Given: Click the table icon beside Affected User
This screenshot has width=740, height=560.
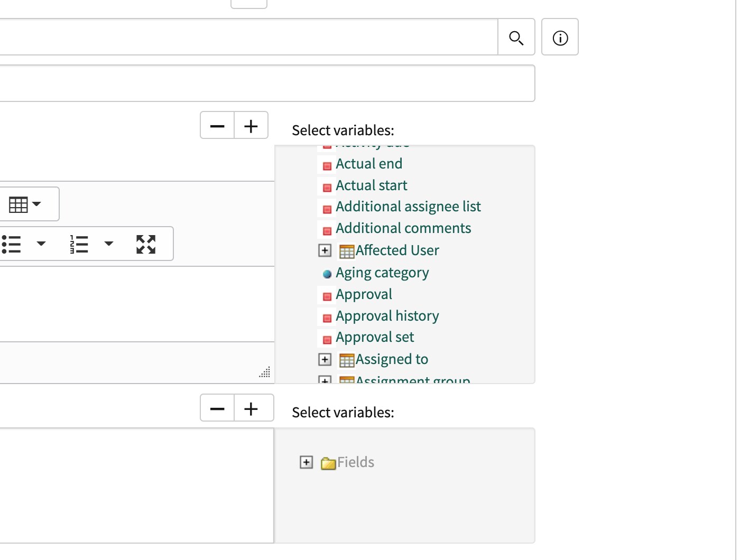Looking at the screenshot, I should pyautogui.click(x=347, y=251).
